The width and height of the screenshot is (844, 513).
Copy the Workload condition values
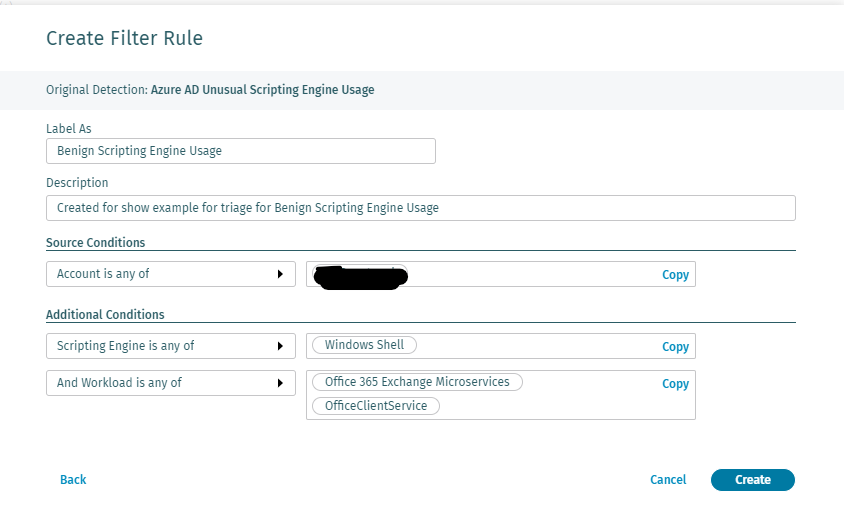tap(675, 384)
